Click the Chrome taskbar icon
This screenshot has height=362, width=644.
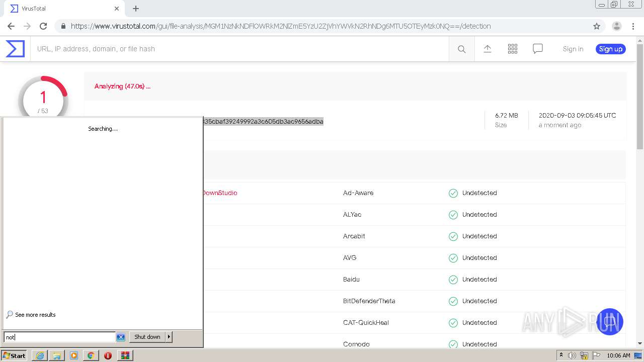91,355
